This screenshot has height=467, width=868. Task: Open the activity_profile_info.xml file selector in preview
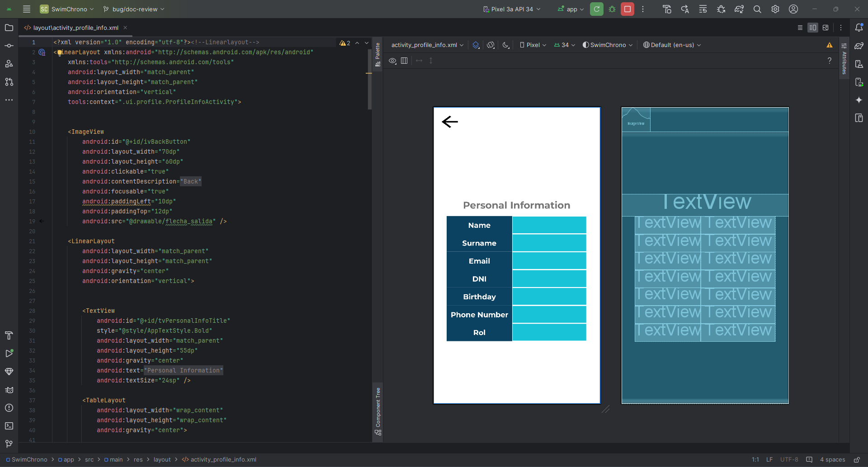coord(427,45)
